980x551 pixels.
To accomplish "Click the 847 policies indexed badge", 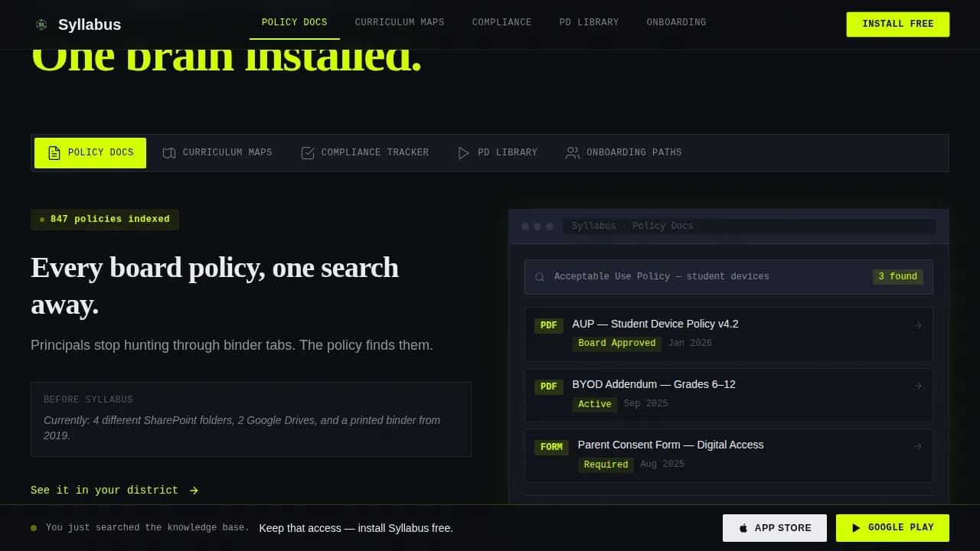I will [105, 220].
